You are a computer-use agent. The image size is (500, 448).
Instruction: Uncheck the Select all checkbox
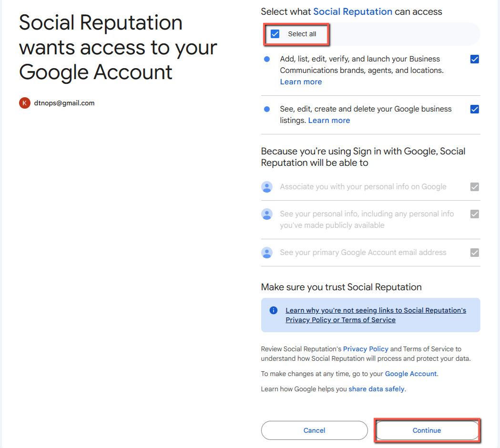click(x=275, y=34)
